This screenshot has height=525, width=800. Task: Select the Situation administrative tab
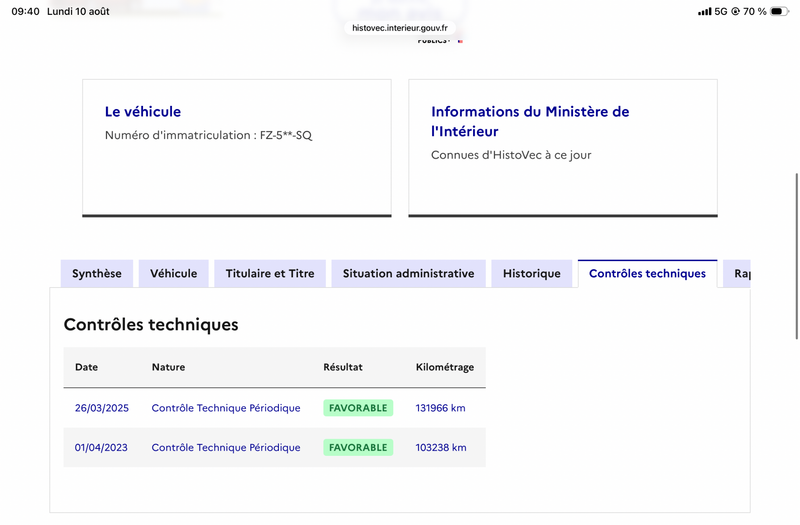tap(408, 273)
